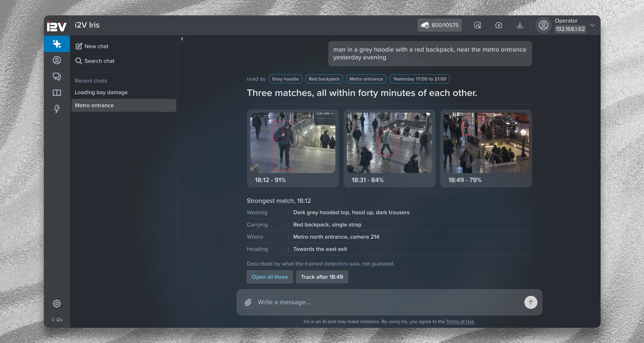This screenshot has width=644, height=343.
Task: Click the '© i2v' footer text
Action: pos(57,320)
